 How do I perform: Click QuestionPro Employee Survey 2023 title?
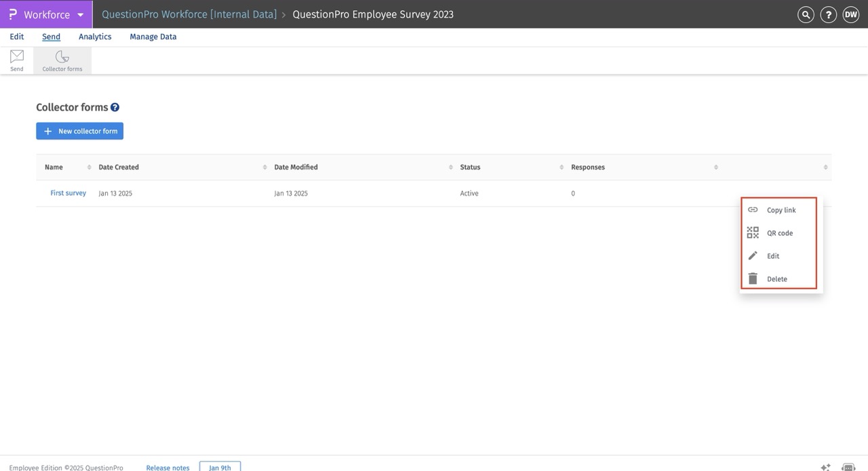(373, 14)
